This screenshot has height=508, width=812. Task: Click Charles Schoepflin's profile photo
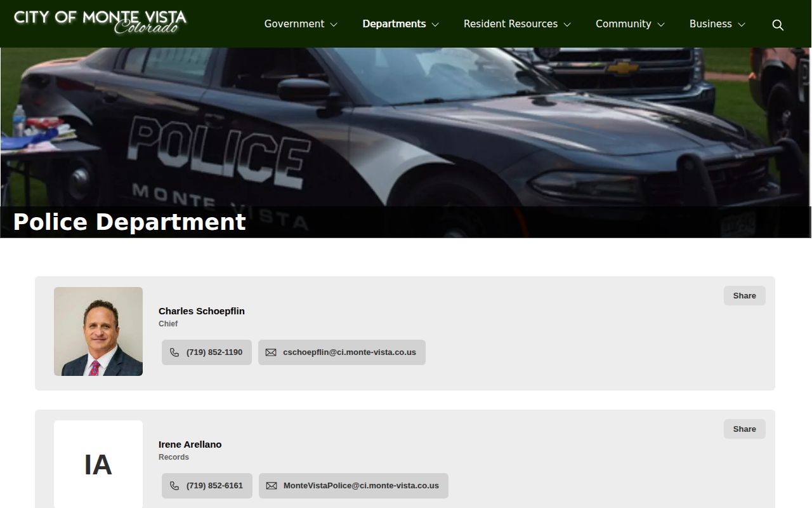pos(98,331)
